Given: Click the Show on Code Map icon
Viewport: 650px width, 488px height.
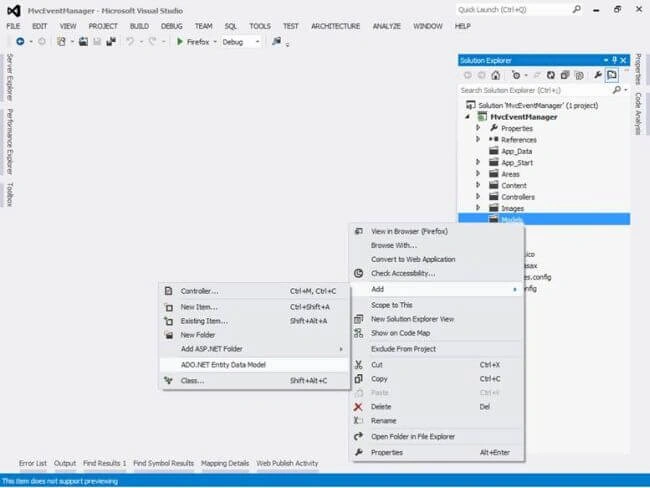Looking at the screenshot, I should coord(358,333).
